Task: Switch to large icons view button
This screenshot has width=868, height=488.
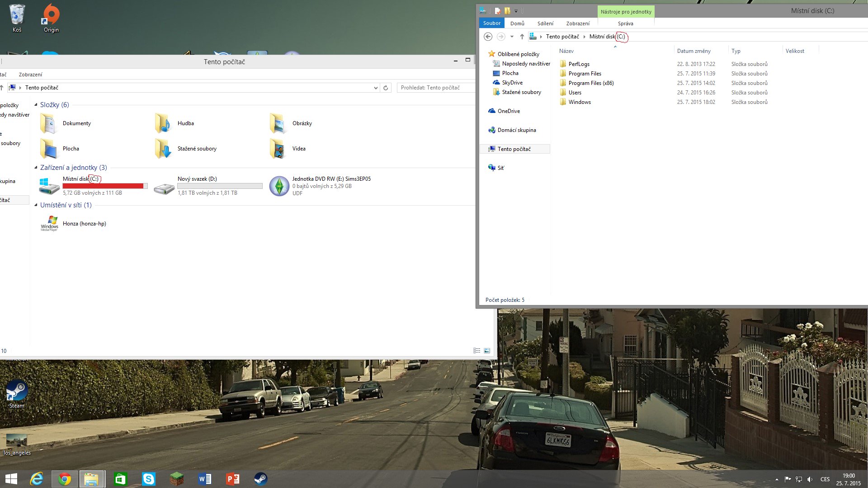Action: (x=487, y=351)
